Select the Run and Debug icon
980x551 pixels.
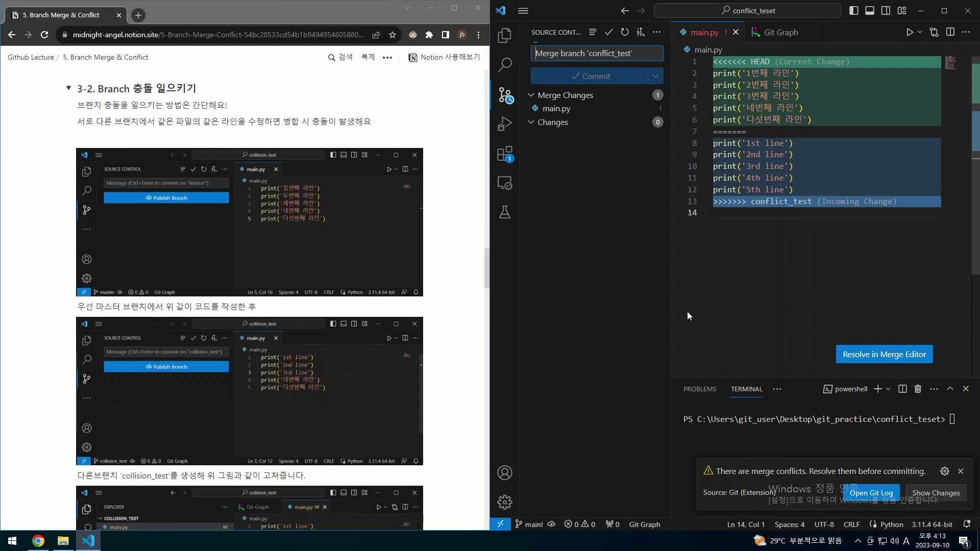(x=505, y=123)
